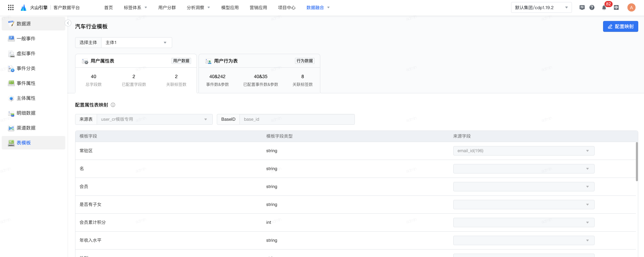Click the BaseID input field base_id

(297, 119)
